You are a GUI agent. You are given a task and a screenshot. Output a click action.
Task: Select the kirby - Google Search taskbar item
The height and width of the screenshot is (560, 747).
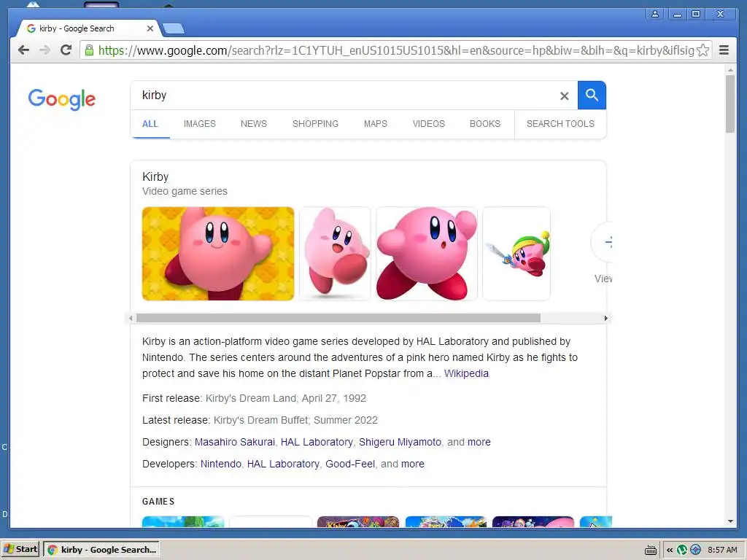click(101, 550)
